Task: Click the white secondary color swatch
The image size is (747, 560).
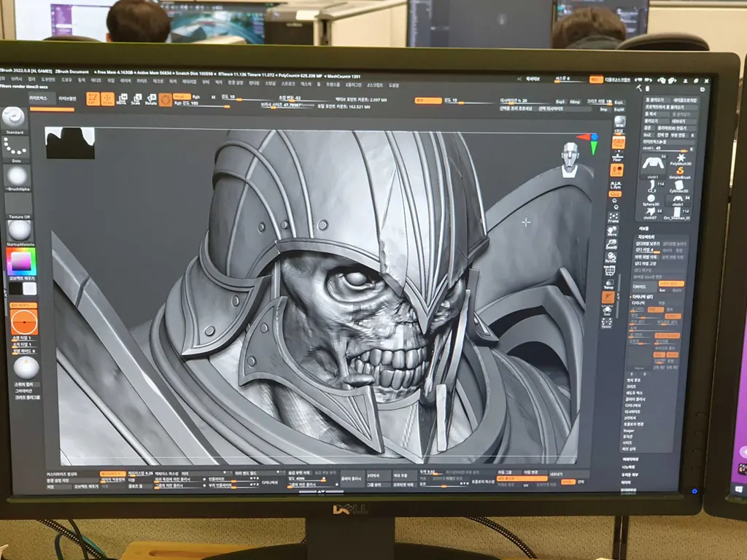Action: pos(29,289)
